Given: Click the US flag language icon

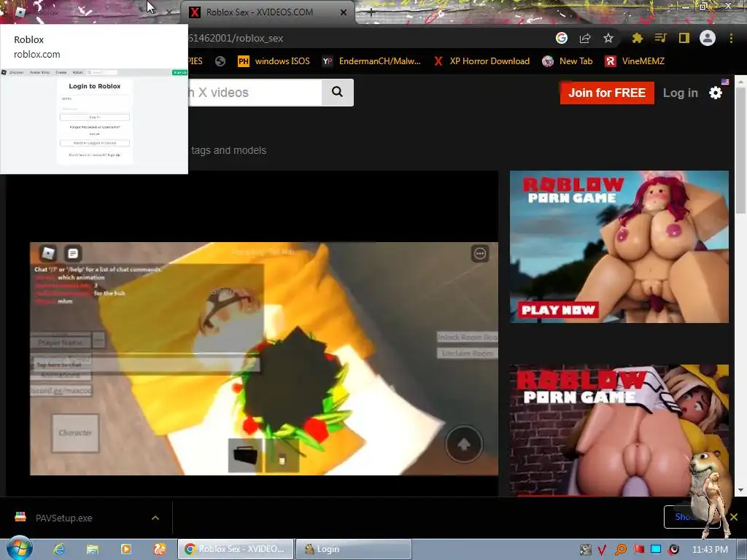Looking at the screenshot, I should point(725,82).
